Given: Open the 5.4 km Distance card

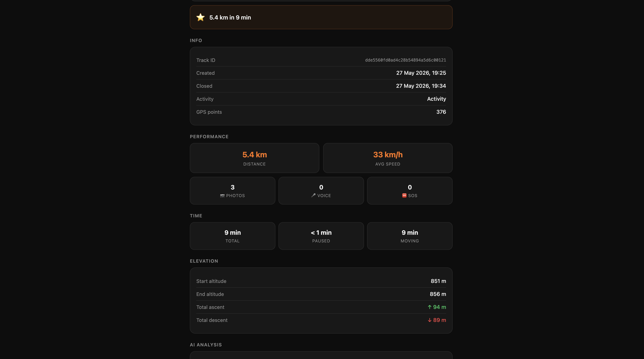Looking at the screenshot, I should click(255, 158).
